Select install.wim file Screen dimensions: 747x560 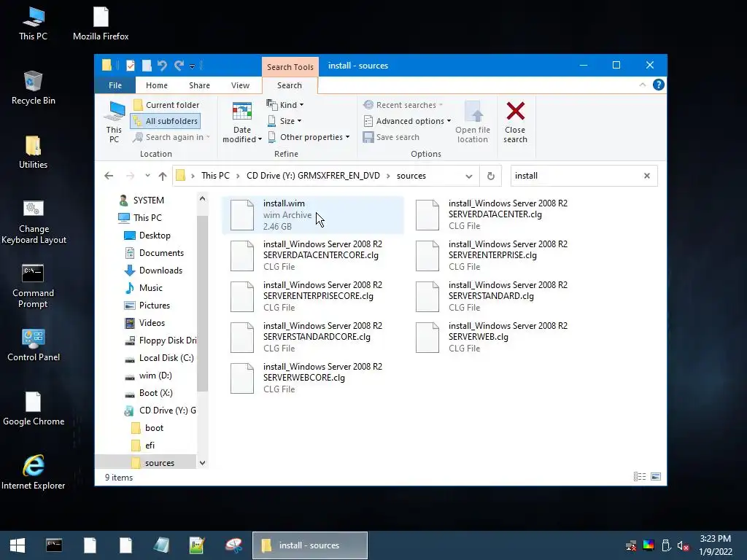click(x=312, y=215)
